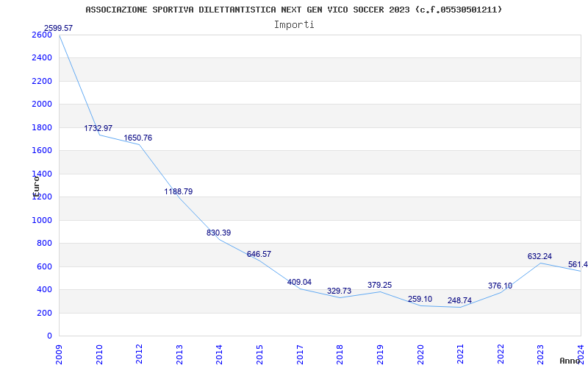Select the 409.04 data label
The height and width of the screenshot is (368, 588).
pyautogui.click(x=299, y=282)
